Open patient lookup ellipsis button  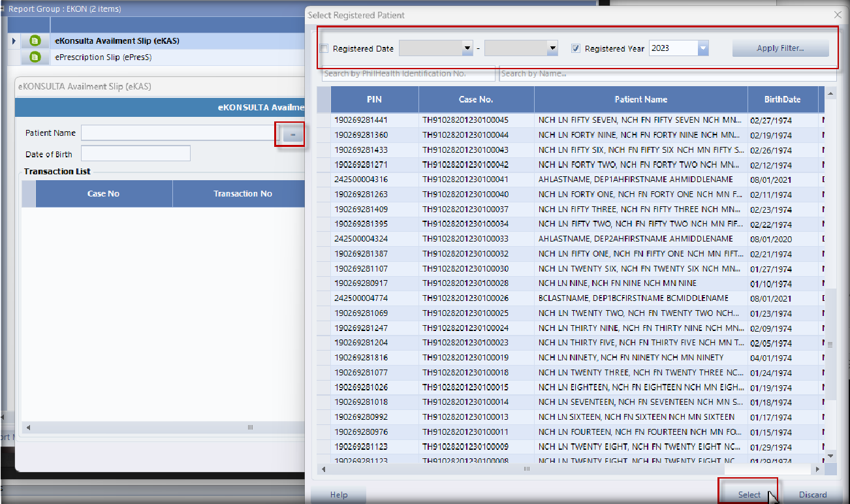[x=293, y=134]
